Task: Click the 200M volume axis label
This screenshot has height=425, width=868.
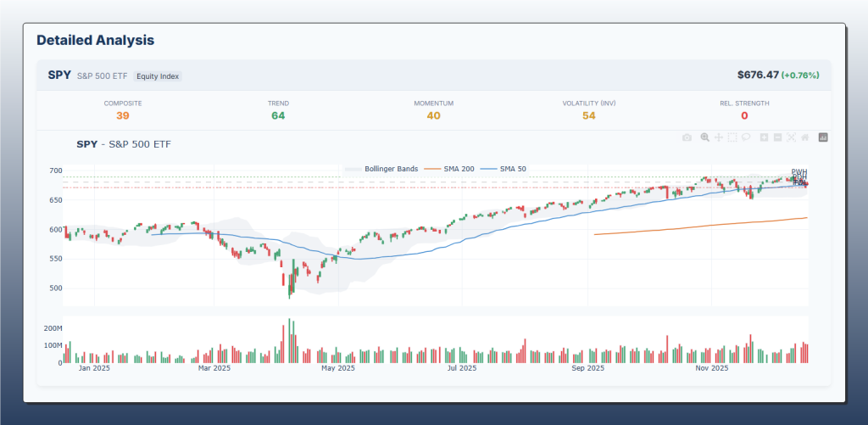Action: pyautogui.click(x=52, y=328)
